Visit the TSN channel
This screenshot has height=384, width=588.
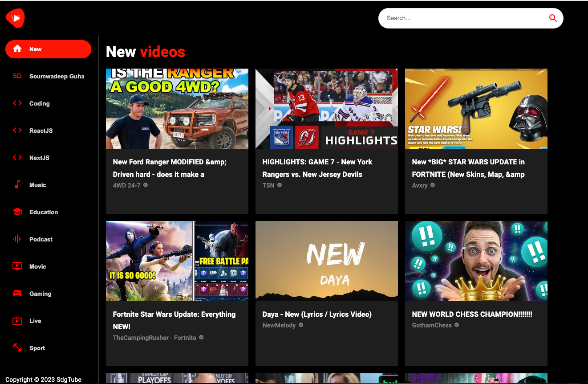(268, 185)
